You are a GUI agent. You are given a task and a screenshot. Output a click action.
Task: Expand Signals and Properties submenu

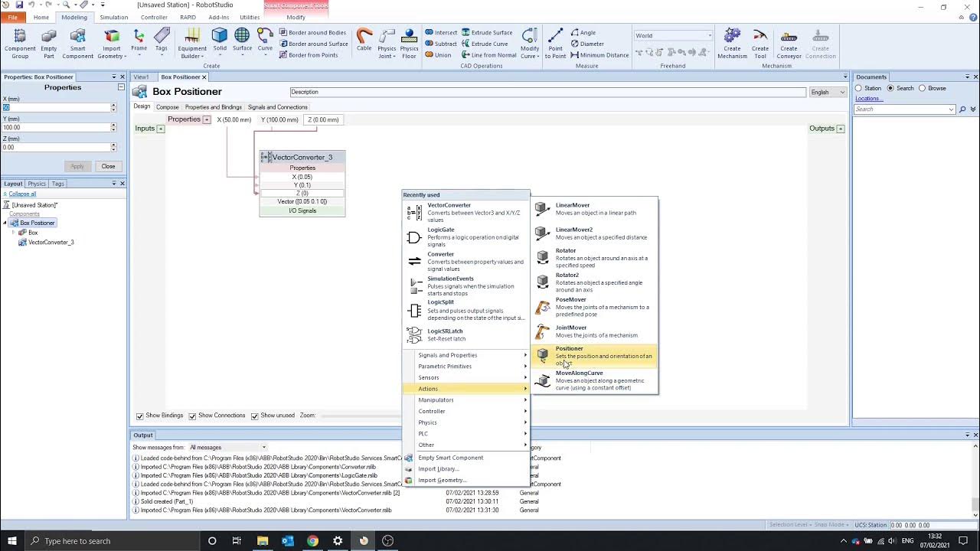[466, 355]
